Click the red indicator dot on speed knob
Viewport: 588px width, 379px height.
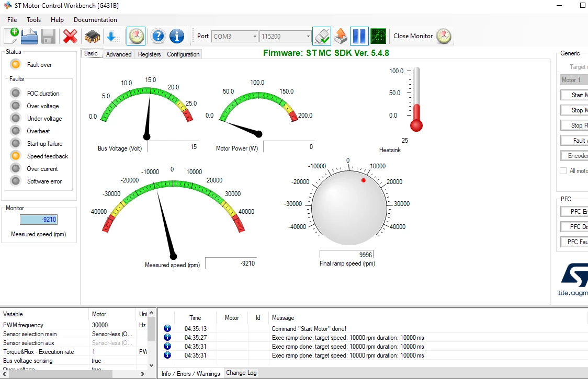[x=364, y=180]
